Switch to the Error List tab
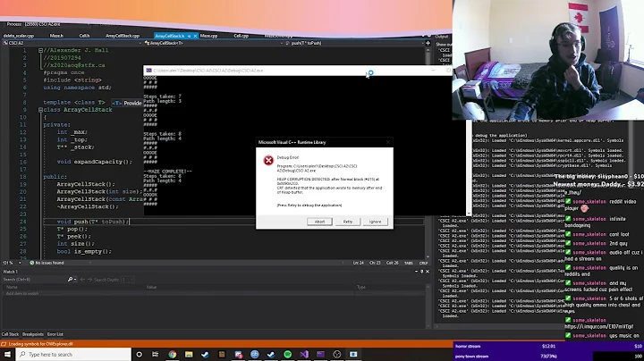 pyautogui.click(x=55, y=334)
